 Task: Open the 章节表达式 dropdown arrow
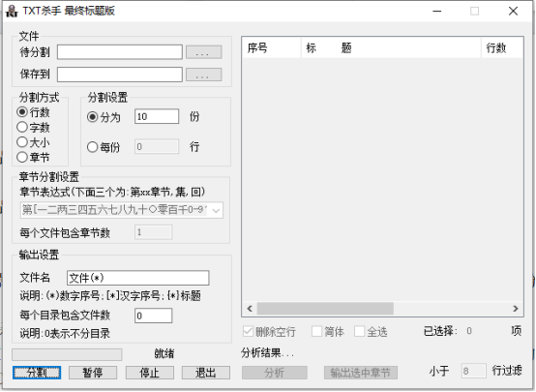pos(216,210)
